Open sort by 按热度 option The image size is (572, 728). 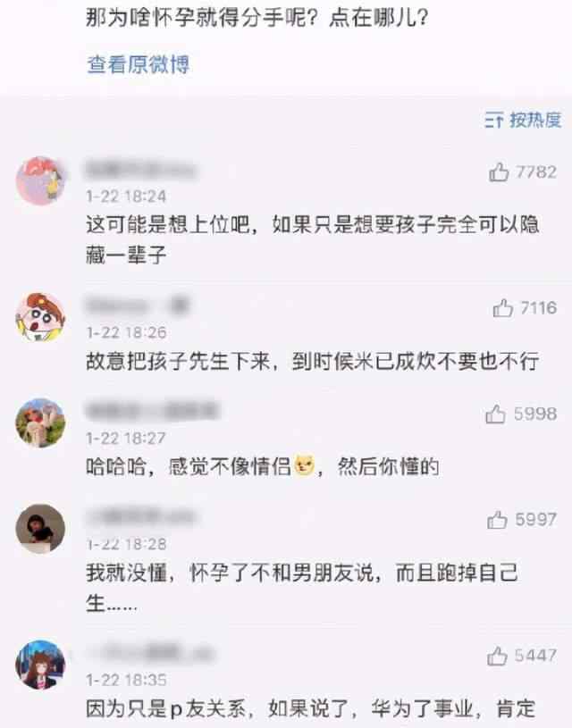tap(523, 120)
